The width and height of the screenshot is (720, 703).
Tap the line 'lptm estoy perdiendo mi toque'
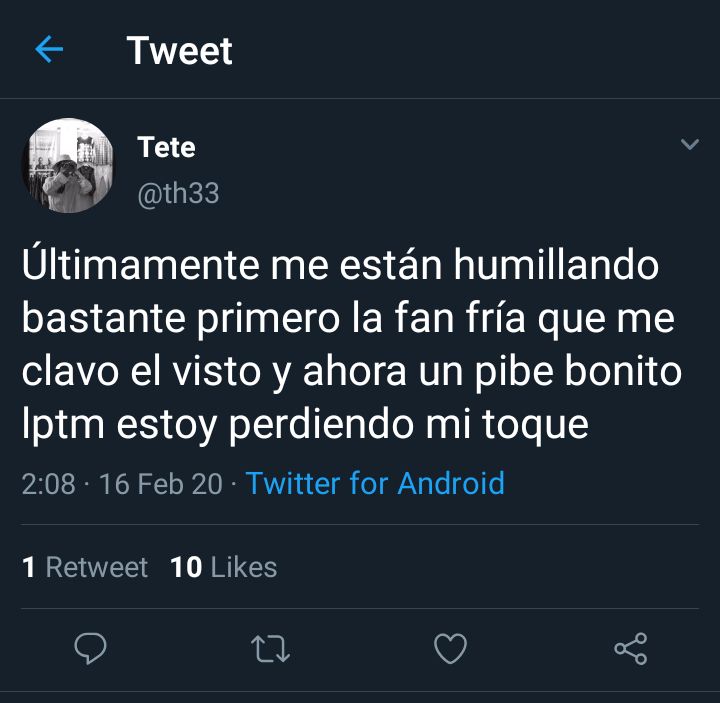pyautogui.click(x=305, y=425)
